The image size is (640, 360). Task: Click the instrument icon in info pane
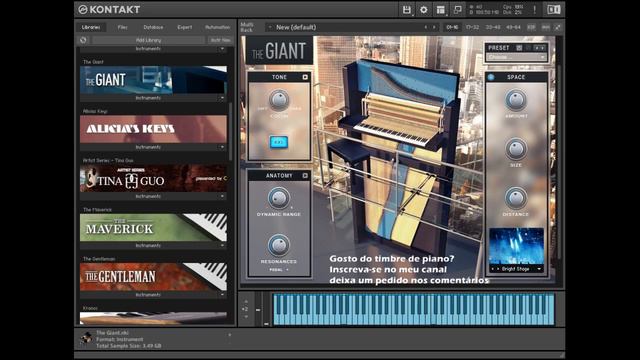point(86,338)
